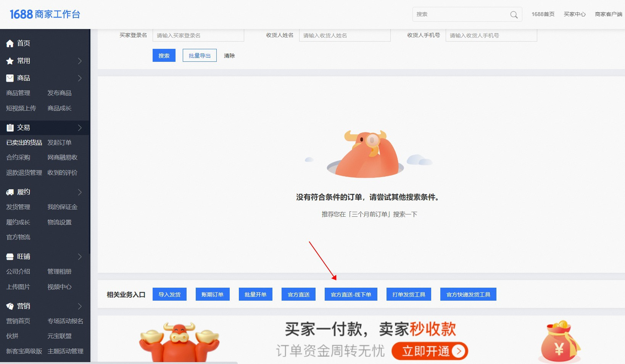Open 买家中心 link in header

tap(574, 14)
